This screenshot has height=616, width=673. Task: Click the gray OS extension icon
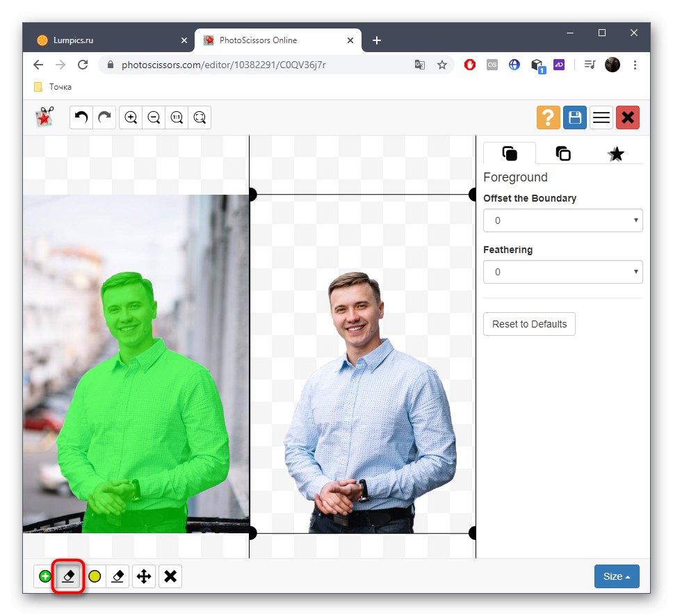(x=492, y=65)
